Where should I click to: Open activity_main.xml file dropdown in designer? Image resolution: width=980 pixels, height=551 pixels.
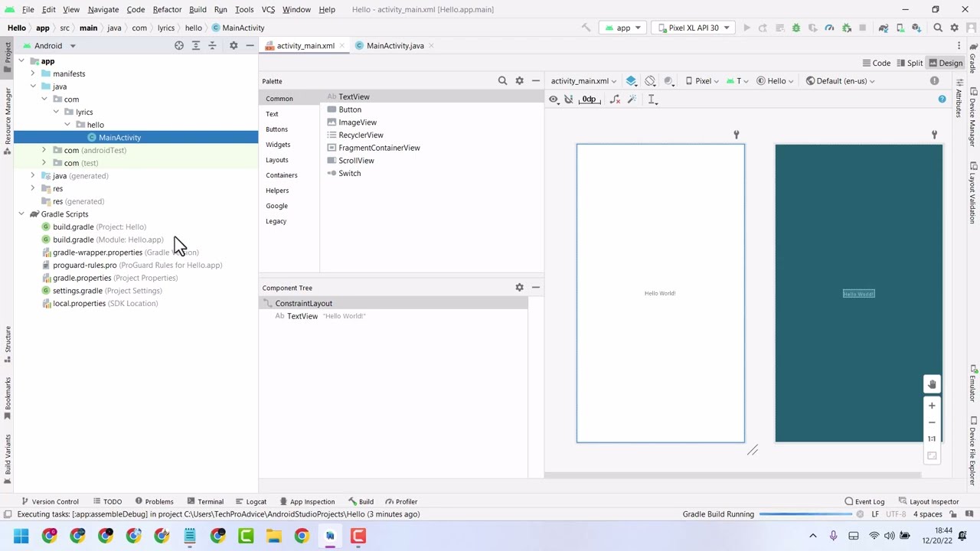click(583, 80)
